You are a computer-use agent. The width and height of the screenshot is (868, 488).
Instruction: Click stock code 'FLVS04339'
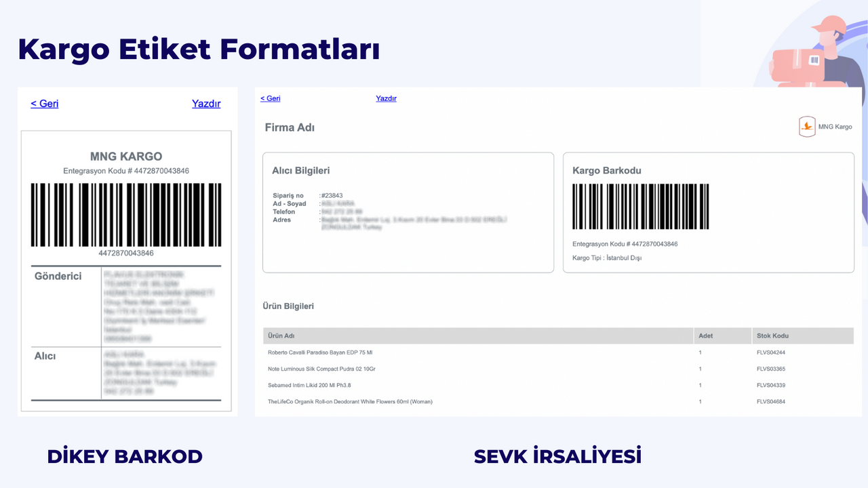tap(771, 385)
